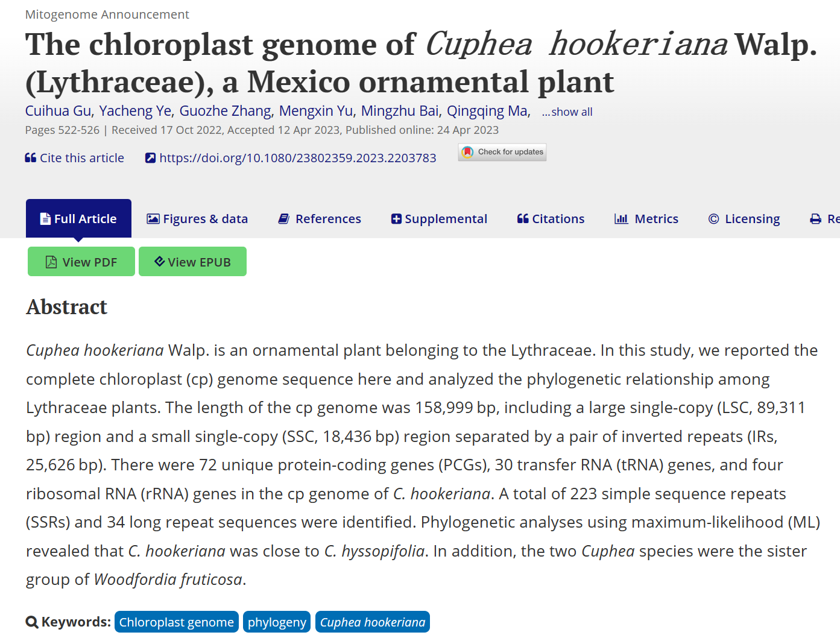Click author name Qingqing Ma

487,111
